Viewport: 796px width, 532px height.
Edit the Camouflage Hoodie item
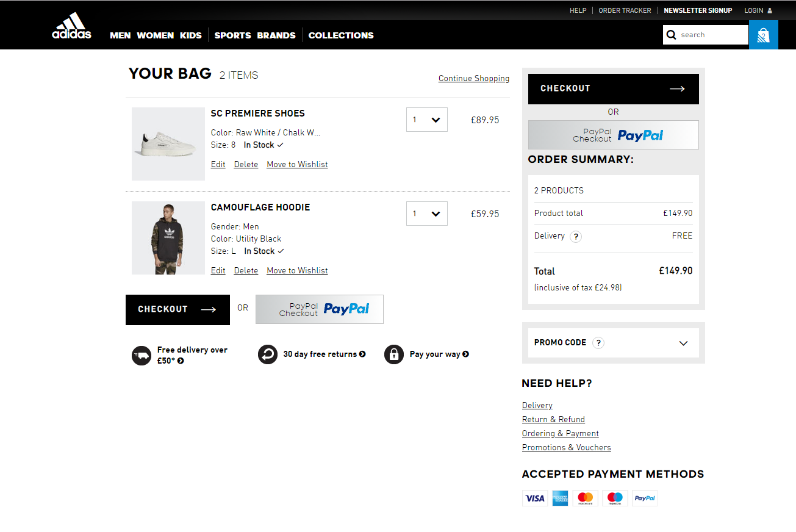[218, 270]
